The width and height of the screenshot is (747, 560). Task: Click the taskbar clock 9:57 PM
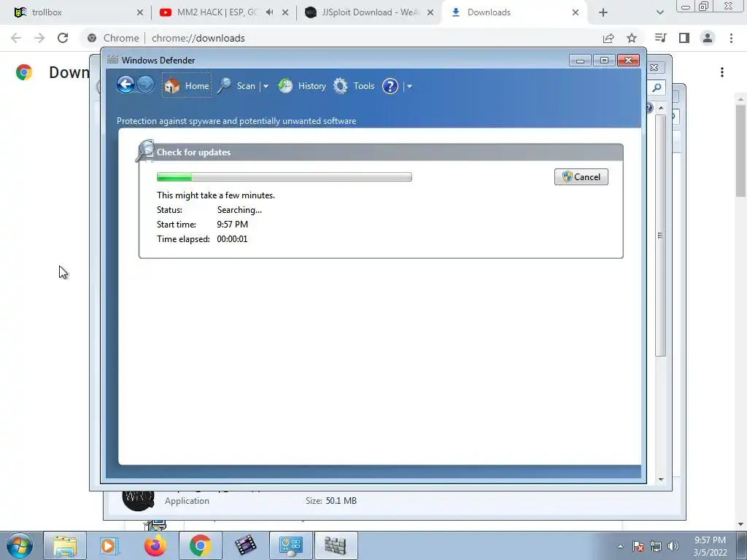(710, 540)
